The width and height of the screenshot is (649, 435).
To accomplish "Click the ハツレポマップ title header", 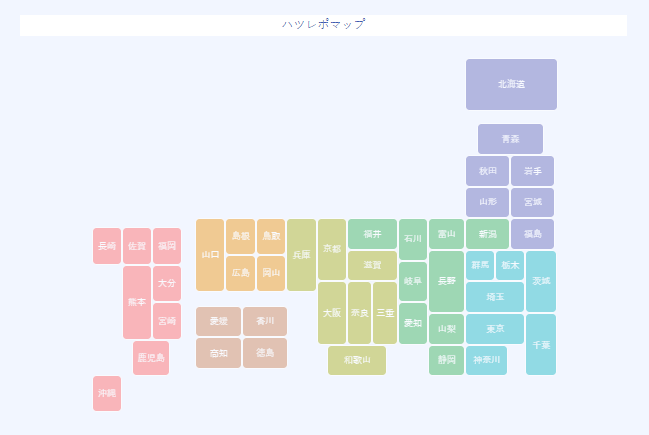I will 323,25.
